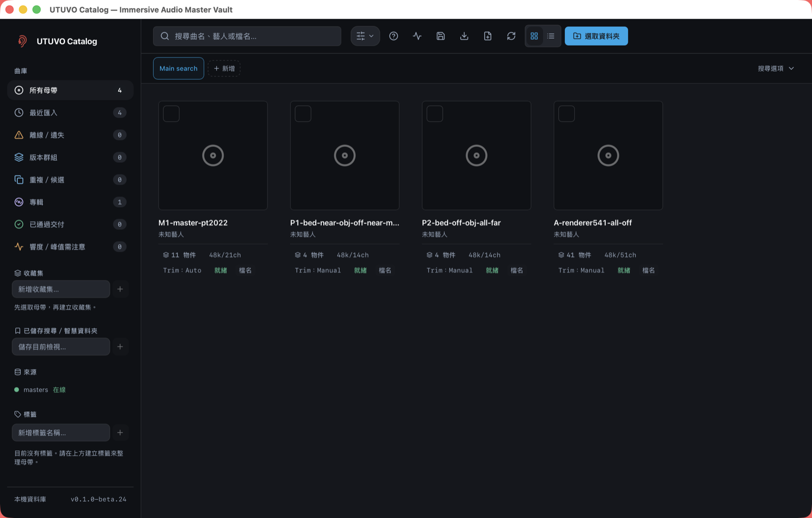Image resolution: width=812 pixels, height=518 pixels.
Task: Open 最近匯入 in the sidebar
Action: tap(70, 113)
